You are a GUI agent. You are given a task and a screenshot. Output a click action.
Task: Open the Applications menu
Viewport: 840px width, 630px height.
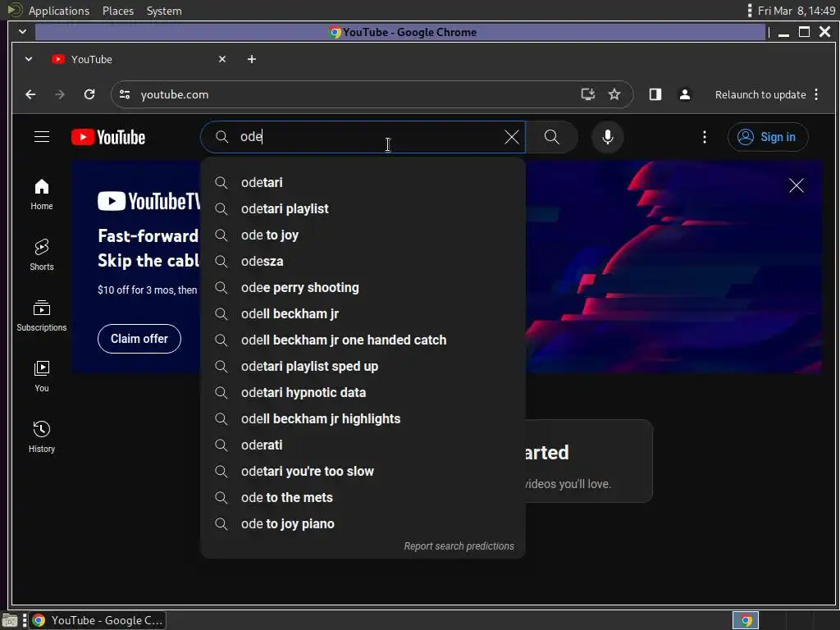[x=59, y=11]
